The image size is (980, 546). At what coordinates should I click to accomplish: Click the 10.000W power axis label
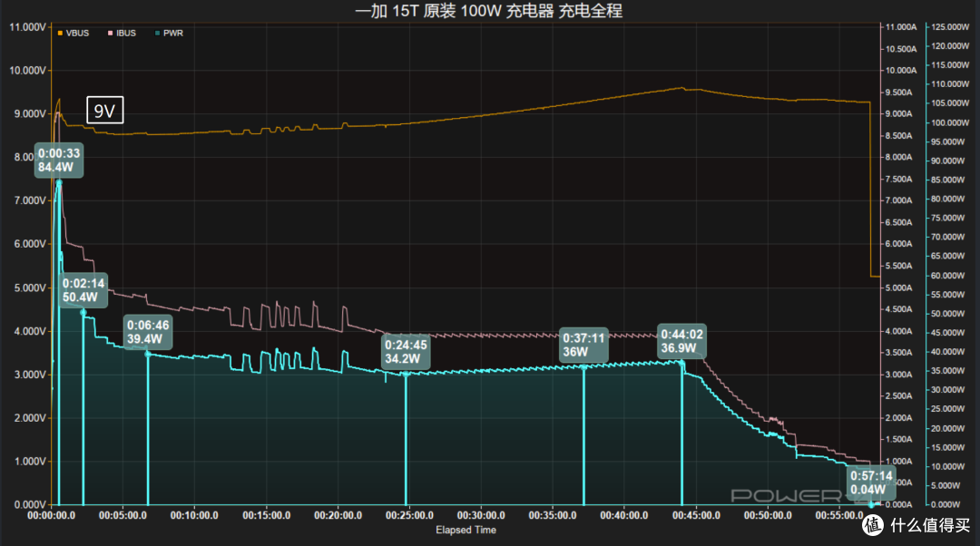click(x=948, y=467)
